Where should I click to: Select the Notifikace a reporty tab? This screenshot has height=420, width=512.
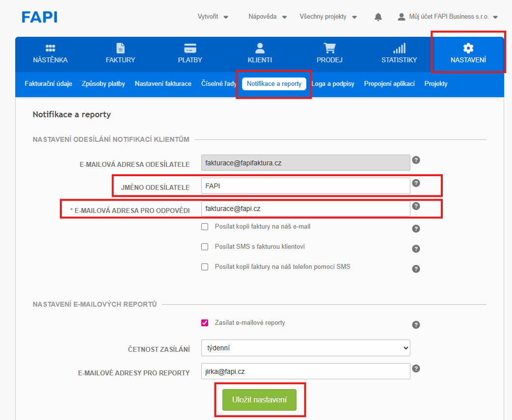[x=274, y=83]
